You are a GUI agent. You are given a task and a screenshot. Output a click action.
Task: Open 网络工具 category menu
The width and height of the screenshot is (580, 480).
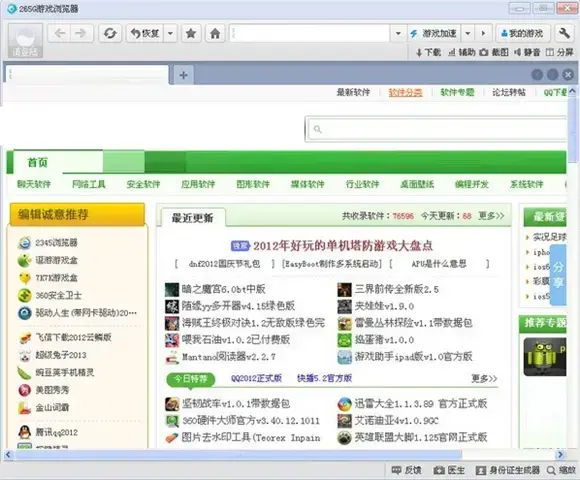point(89,184)
